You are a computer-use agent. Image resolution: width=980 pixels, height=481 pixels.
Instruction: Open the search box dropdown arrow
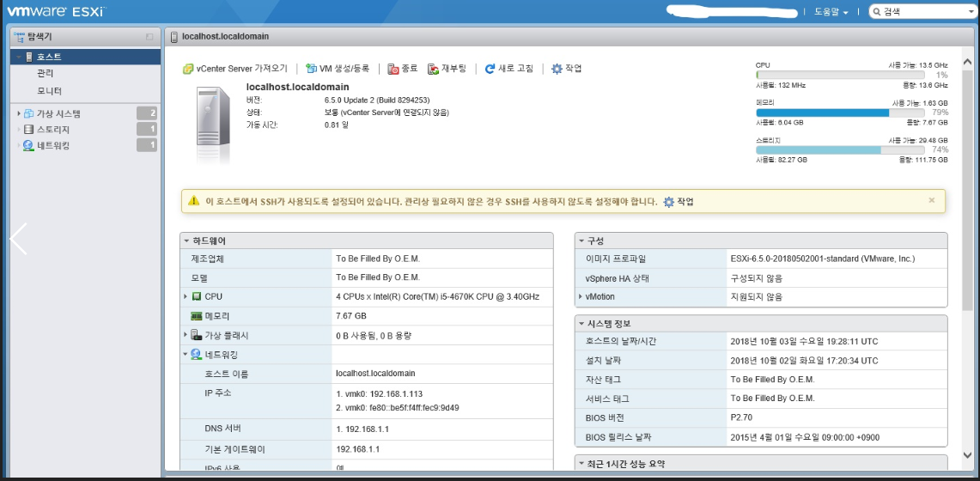(970, 12)
